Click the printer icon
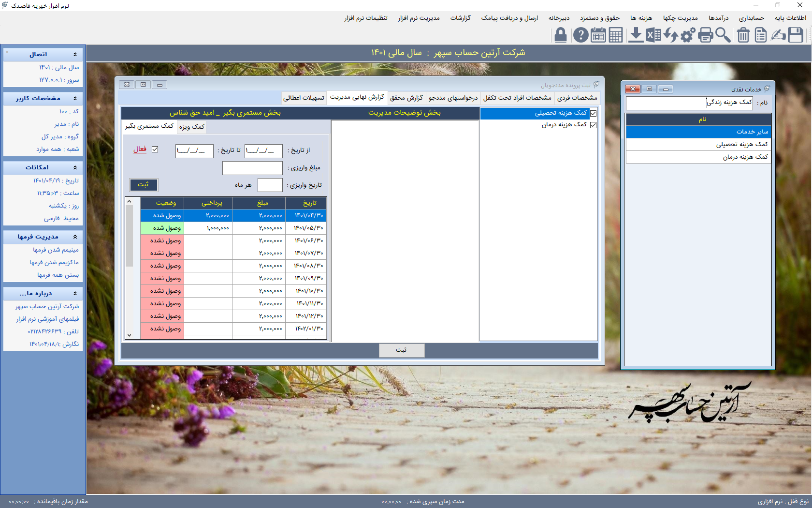 (x=705, y=35)
